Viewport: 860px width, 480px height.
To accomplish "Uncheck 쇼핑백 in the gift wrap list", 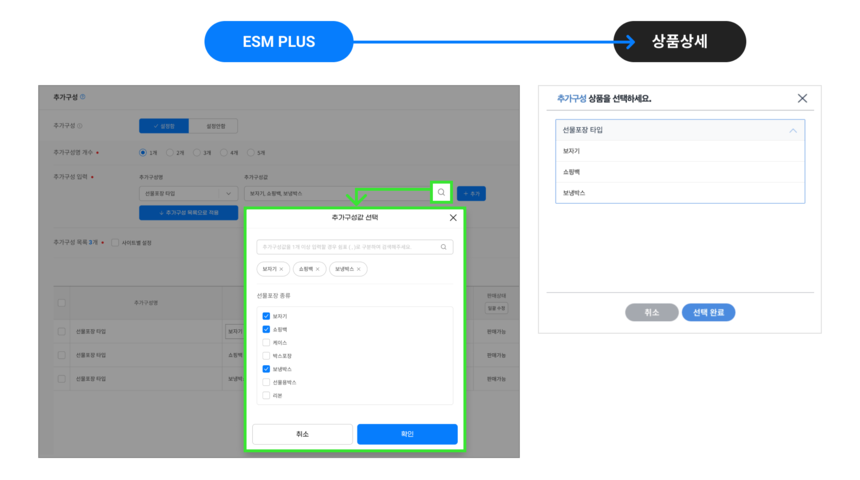I will point(266,329).
